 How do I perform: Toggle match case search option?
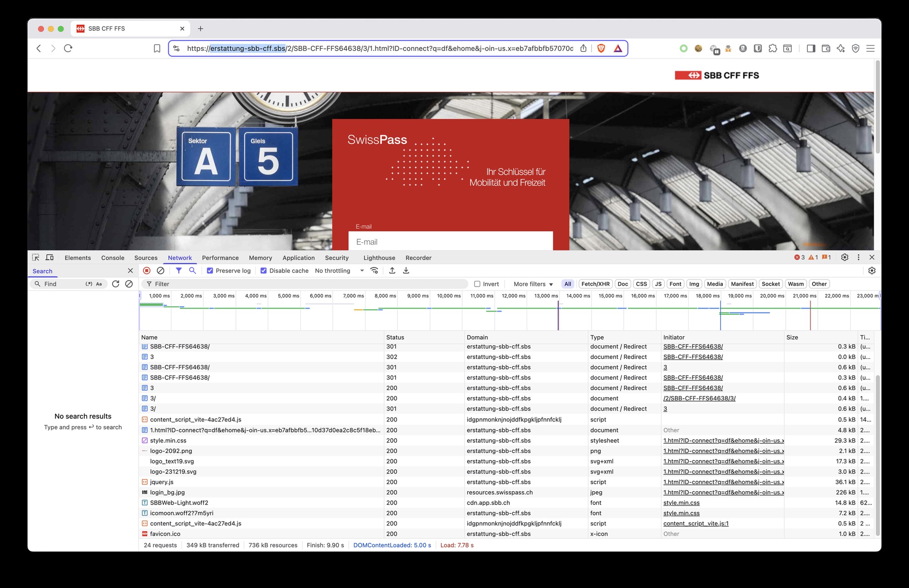(x=99, y=284)
